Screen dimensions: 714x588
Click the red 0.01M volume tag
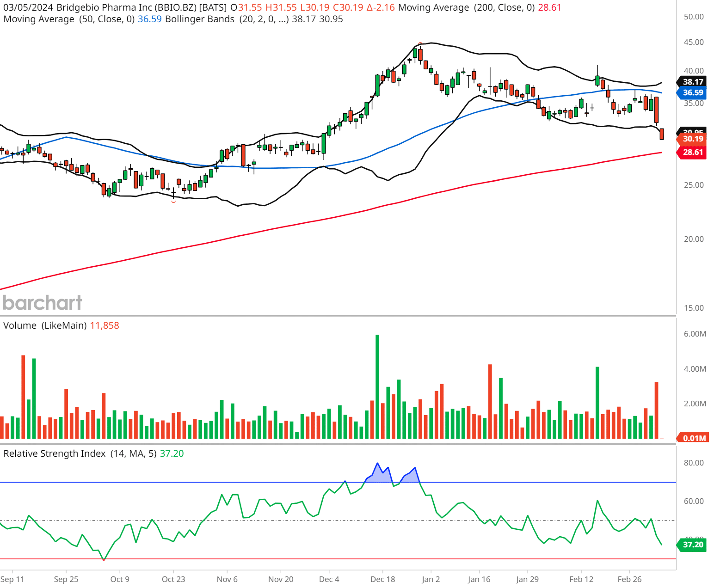[x=692, y=438]
